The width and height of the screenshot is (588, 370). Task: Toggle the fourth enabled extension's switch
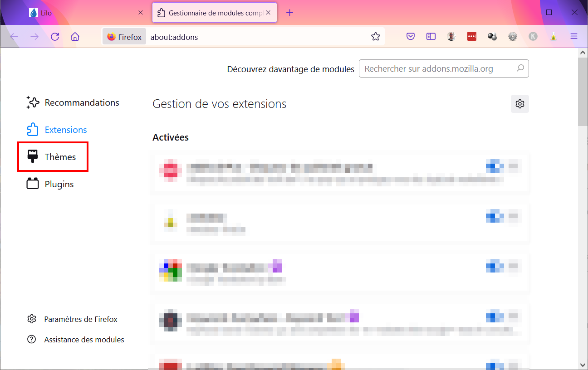tap(495, 316)
